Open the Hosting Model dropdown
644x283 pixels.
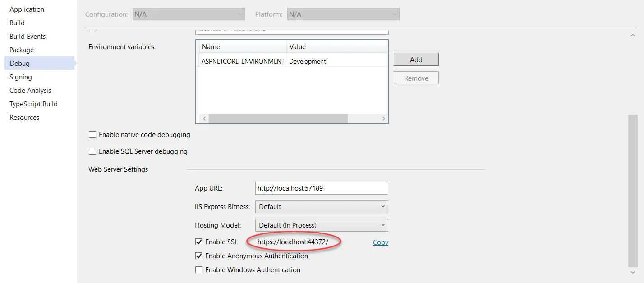pos(322,225)
